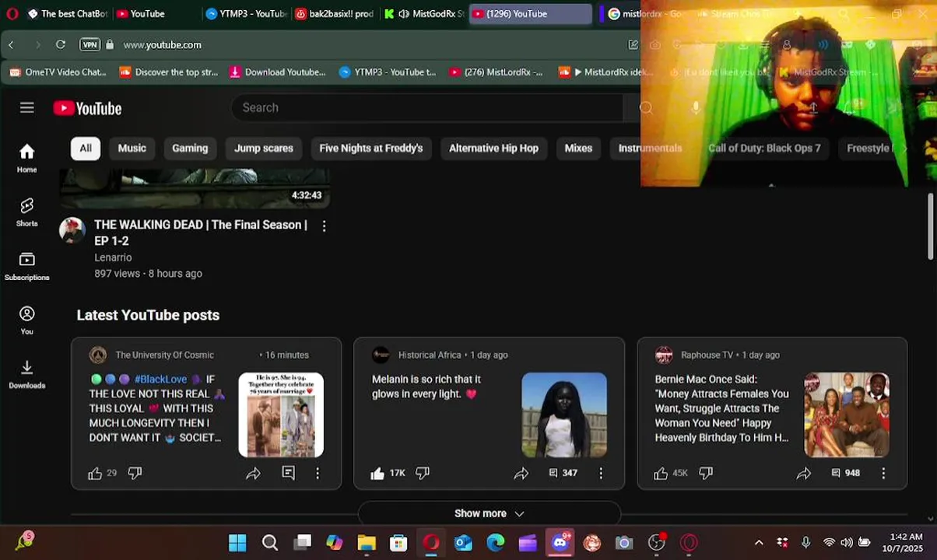This screenshot has height=560, width=937.
Task: Toggle like on Historical Africa post
Action: (x=377, y=473)
